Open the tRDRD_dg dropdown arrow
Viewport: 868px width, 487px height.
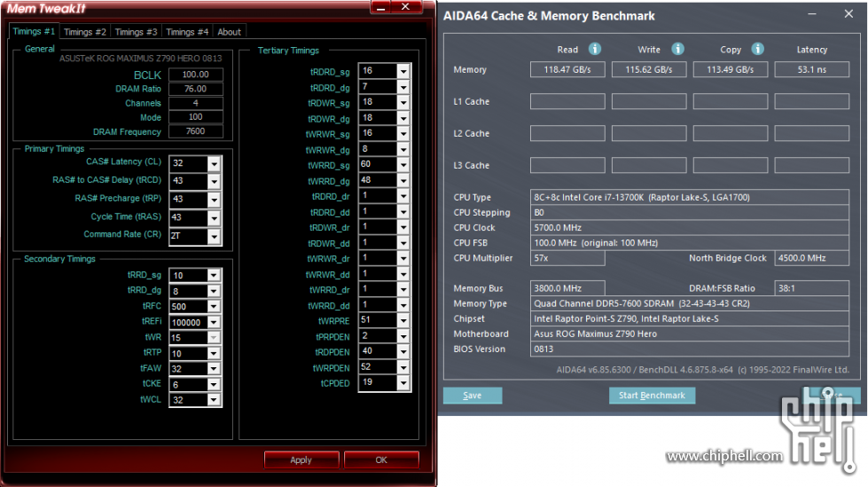(403, 87)
